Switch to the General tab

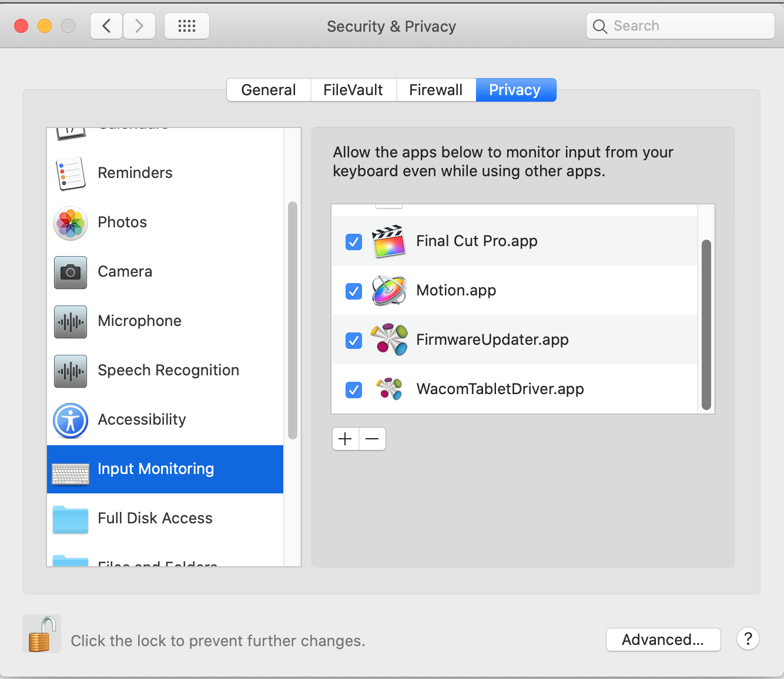pos(269,90)
